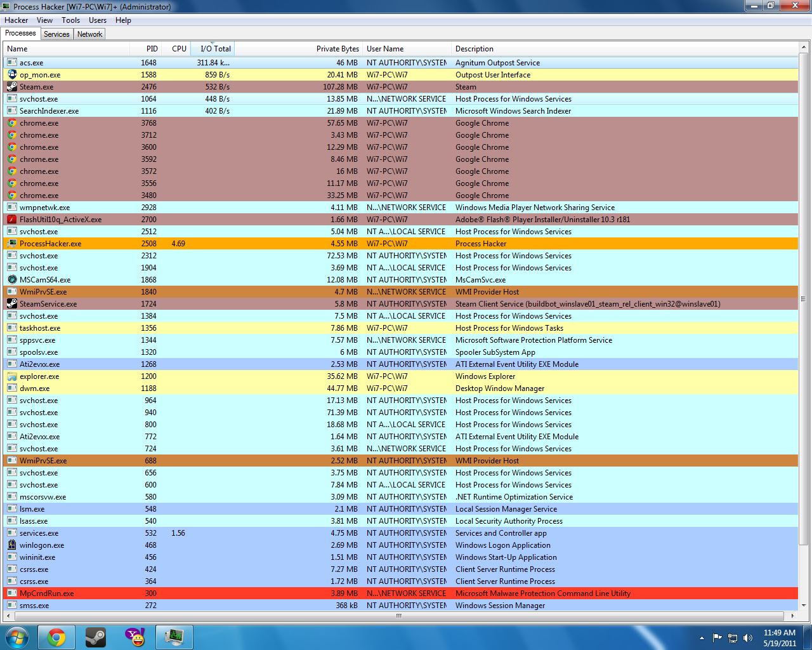Open Yahoo Messenger from the taskbar
The image size is (812, 650).
pyautogui.click(x=135, y=637)
